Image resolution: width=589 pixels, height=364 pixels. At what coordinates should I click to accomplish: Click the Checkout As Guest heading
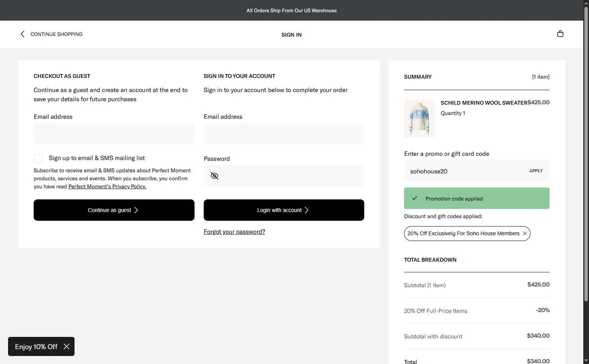(x=62, y=76)
